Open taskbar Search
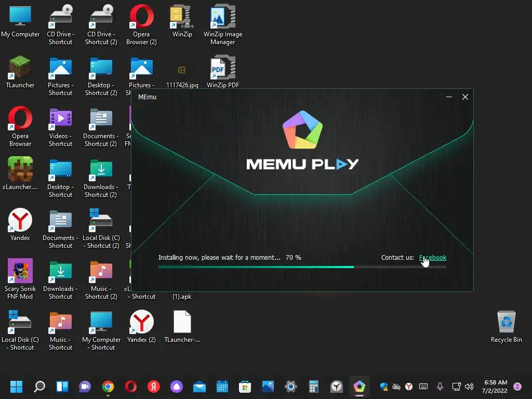 (39, 387)
